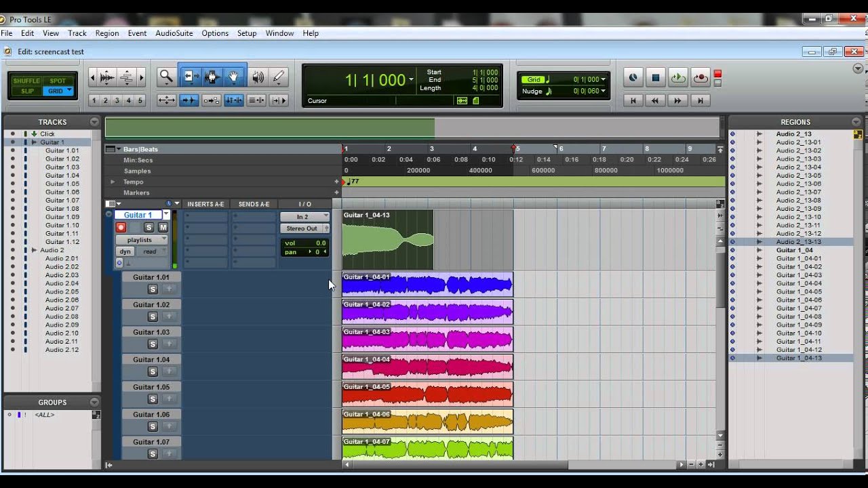Toggle Tab to Transients
The image size is (868, 488).
[x=189, y=100]
